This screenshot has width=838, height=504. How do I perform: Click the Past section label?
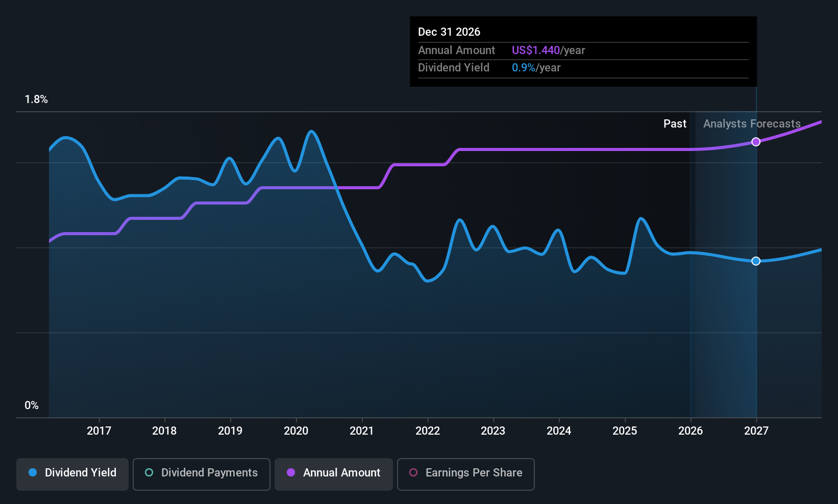[675, 124]
